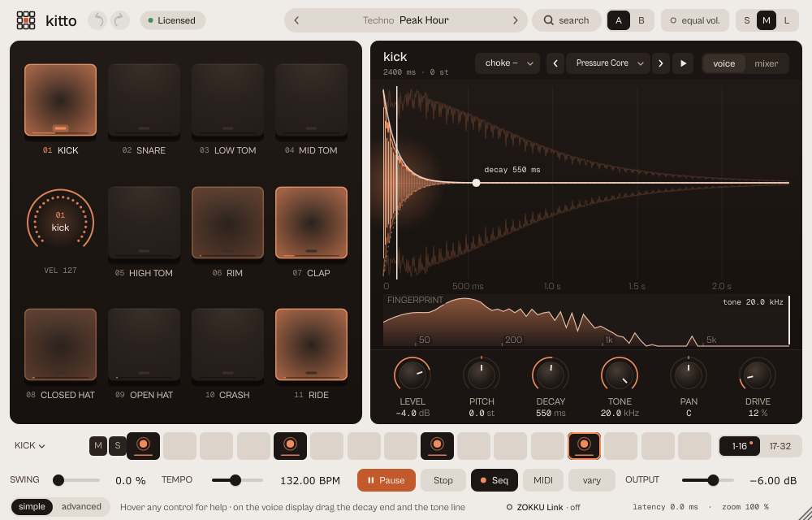Screen dimensions: 812x520
Task: Trigger the OPEN HAT pad
Action: click(x=144, y=345)
